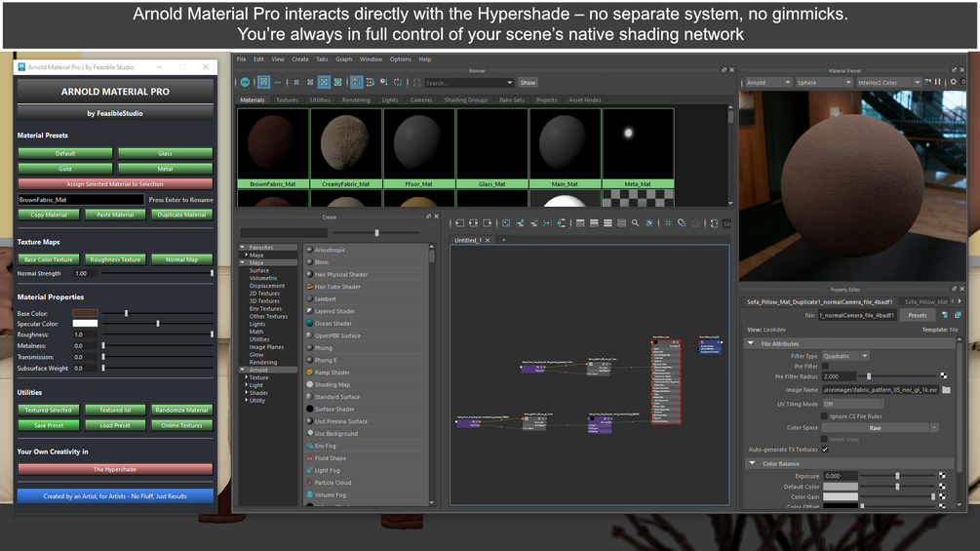Image resolution: width=980 pixels, height=551 pixels.
Task: Click the sort-by-name icon in Browser toolbar
Action: point(356,83)
